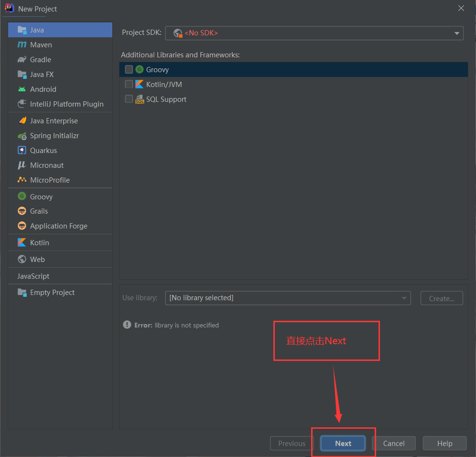This screenshot has height=457, width=476.
Task: Click the Groovy icon in the sidebar
Action: click(x=22, y=196)
